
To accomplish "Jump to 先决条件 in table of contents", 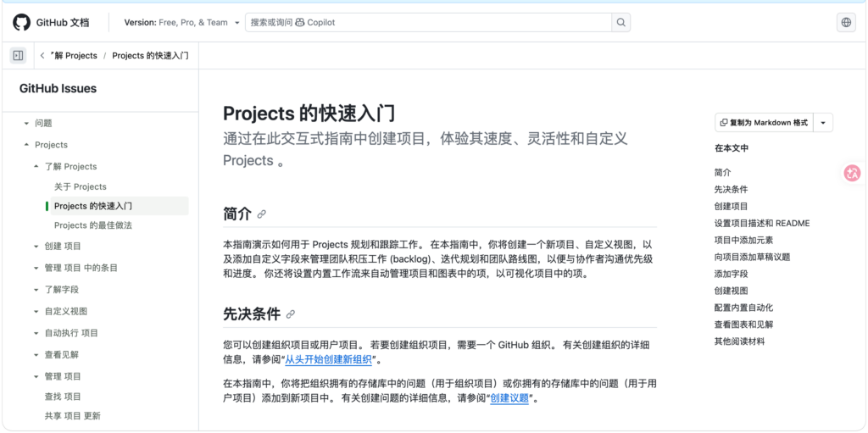I will [731, 189].
